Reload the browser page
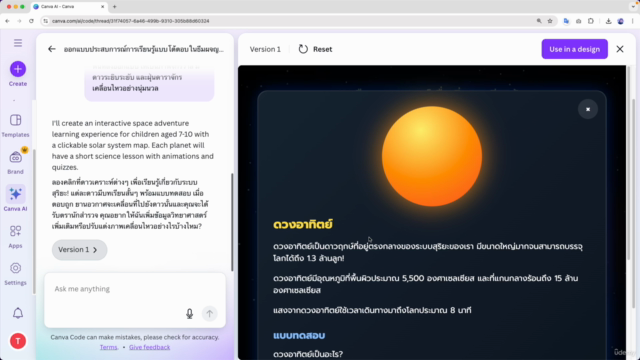 click(x=31, y=21)
